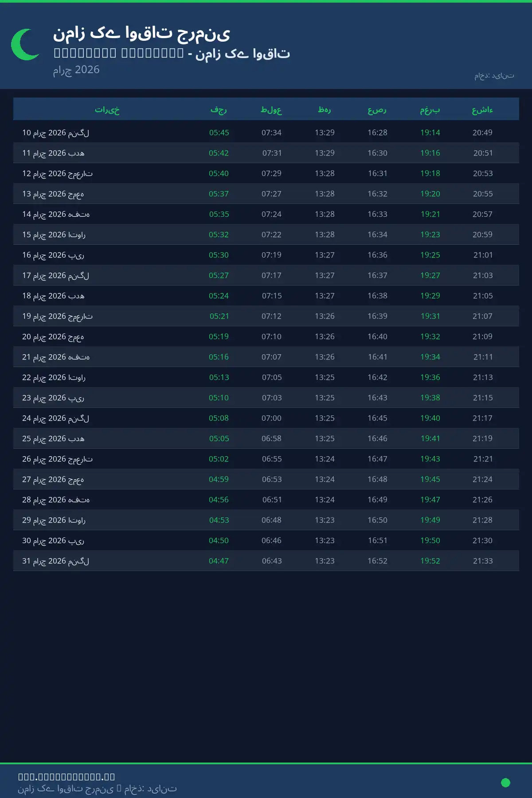The height and width of the screenshot is (798, 532).
Task: Click the date column header
Action: 107,110
